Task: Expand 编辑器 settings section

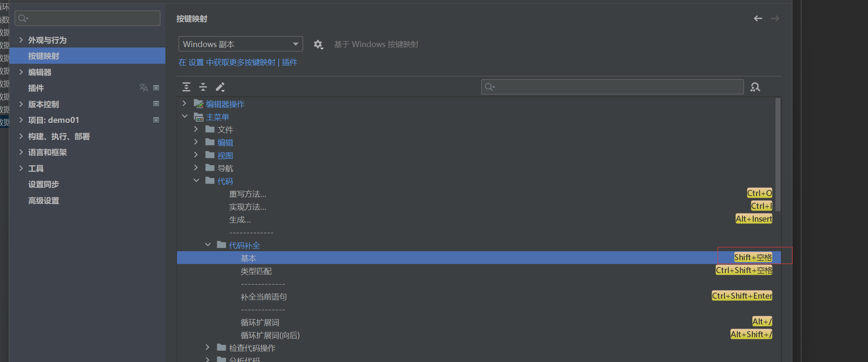Action: click(x=21, y=72)
